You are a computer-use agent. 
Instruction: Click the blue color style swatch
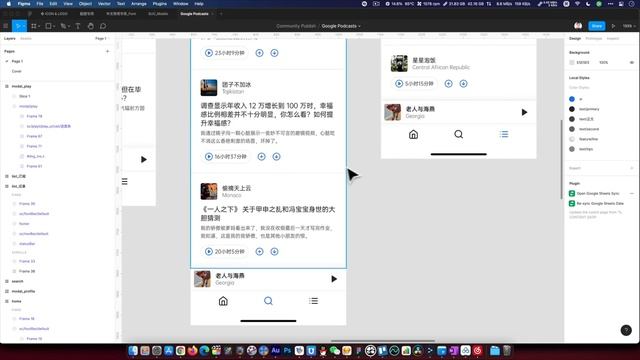[572, 99]
